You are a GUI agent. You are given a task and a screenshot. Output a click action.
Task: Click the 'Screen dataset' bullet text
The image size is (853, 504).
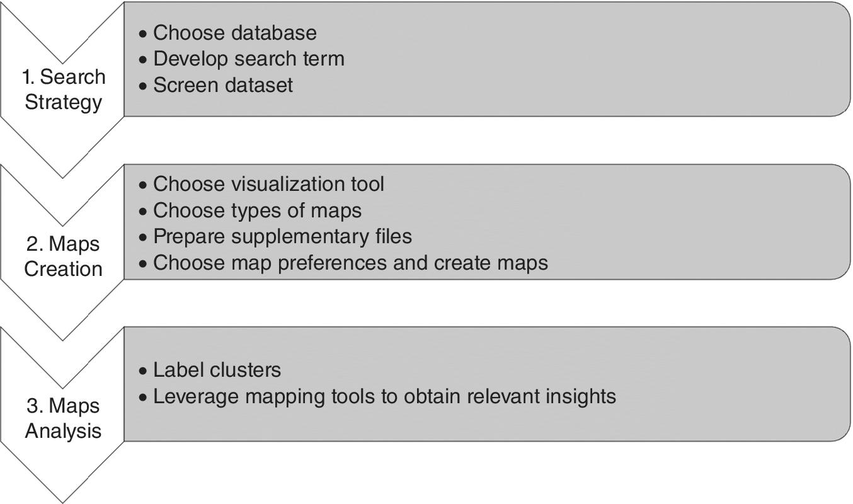[223, 84]
